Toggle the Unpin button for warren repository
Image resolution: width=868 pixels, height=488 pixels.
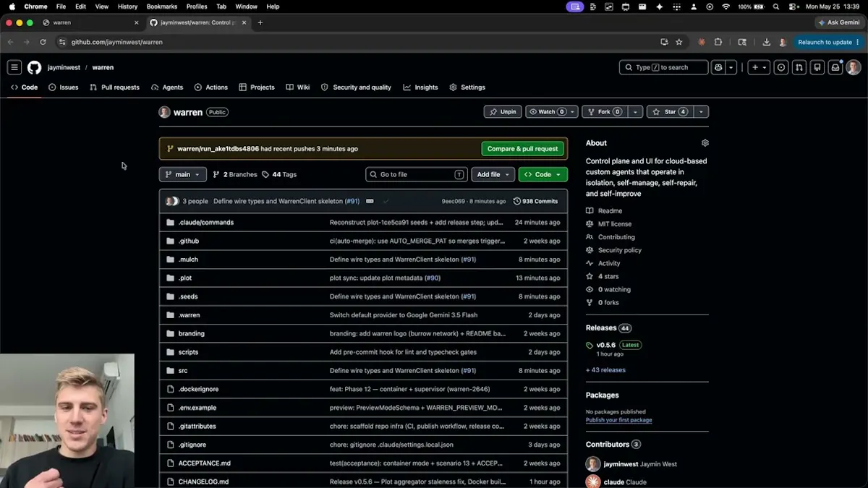[x=503, y=112]
